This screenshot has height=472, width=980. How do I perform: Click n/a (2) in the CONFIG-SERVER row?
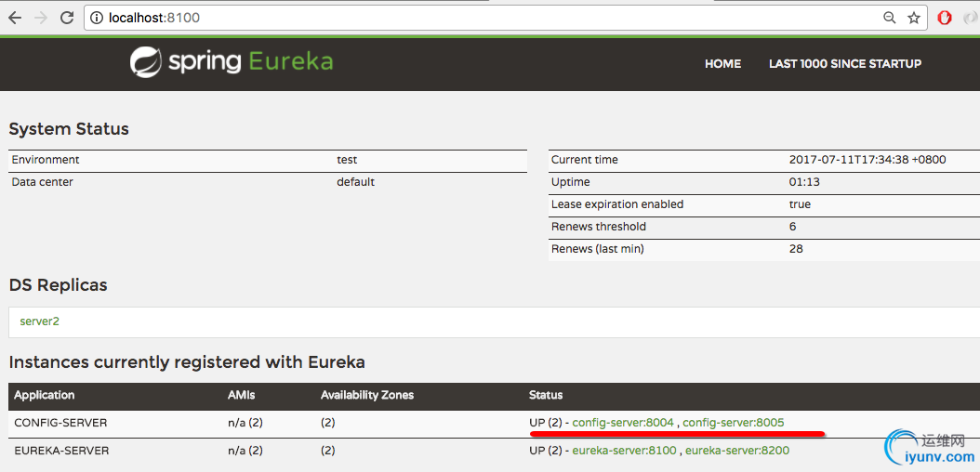tap(245, 423)
